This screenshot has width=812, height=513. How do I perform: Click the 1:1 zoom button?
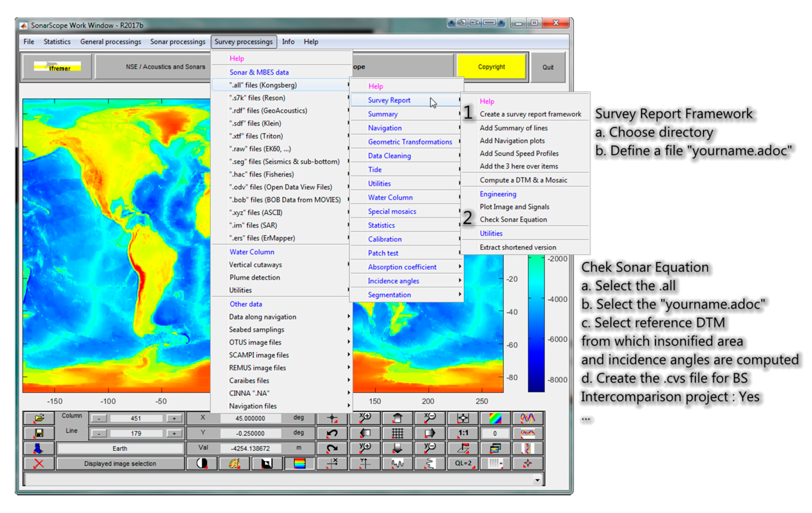coord(463,433)
